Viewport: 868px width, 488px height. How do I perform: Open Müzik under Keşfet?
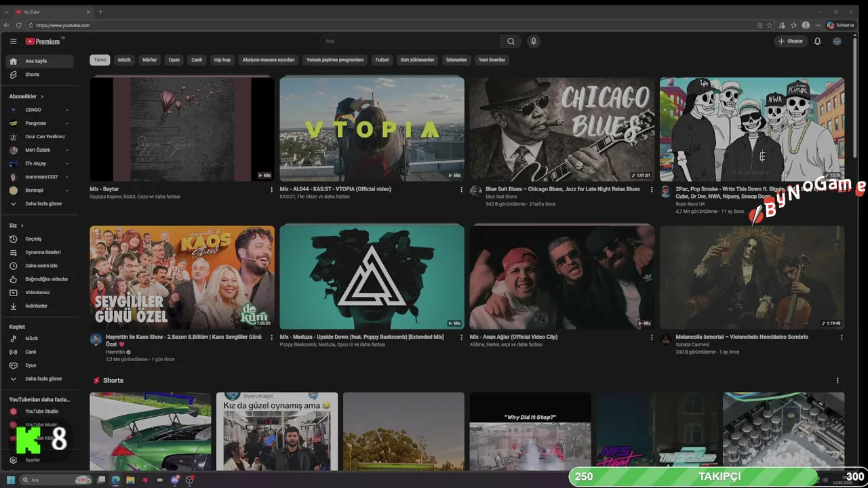coord(39,338)
